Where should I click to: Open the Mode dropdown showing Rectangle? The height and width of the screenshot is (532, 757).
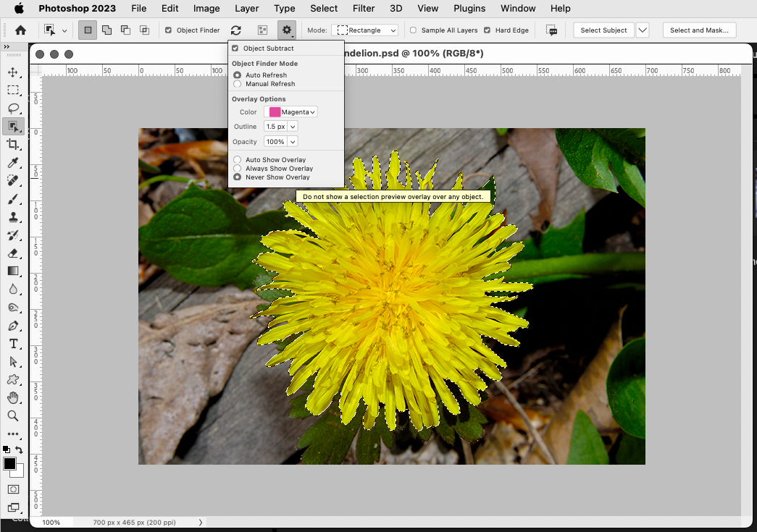click(x=365, y=30)
